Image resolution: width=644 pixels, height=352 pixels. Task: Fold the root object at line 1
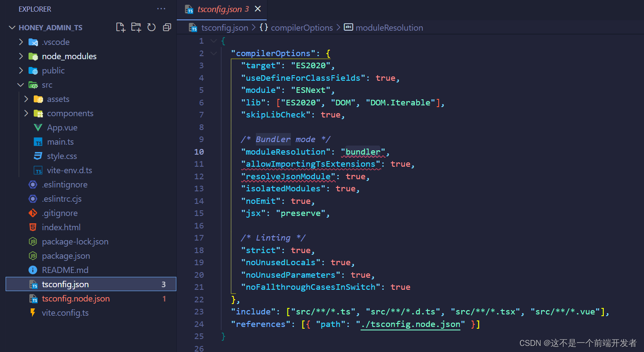pos(214,41)
